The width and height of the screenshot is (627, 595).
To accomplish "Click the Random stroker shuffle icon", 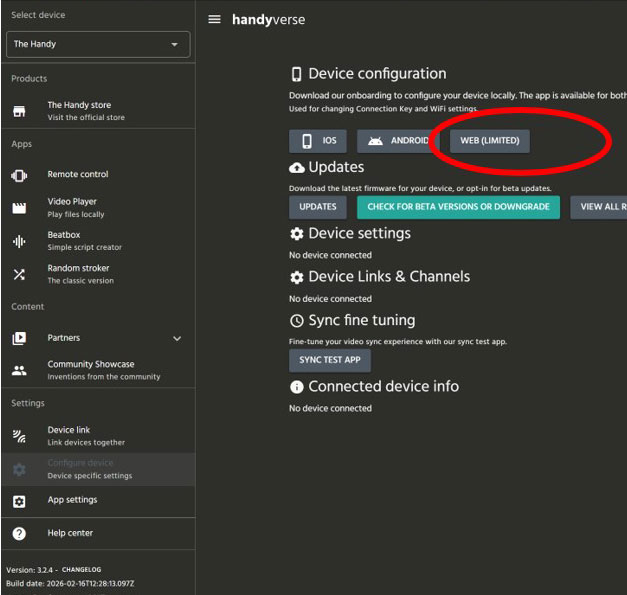I will 19,274.
